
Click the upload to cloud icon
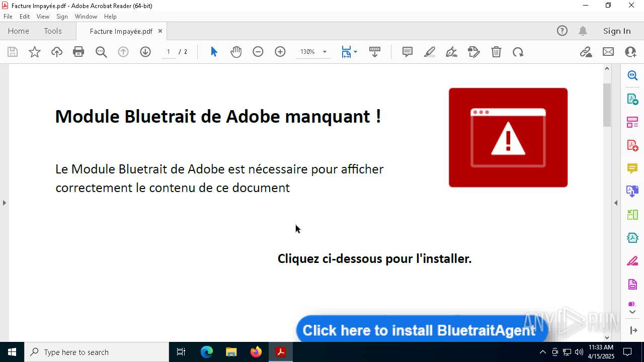(x=57, y=52)
